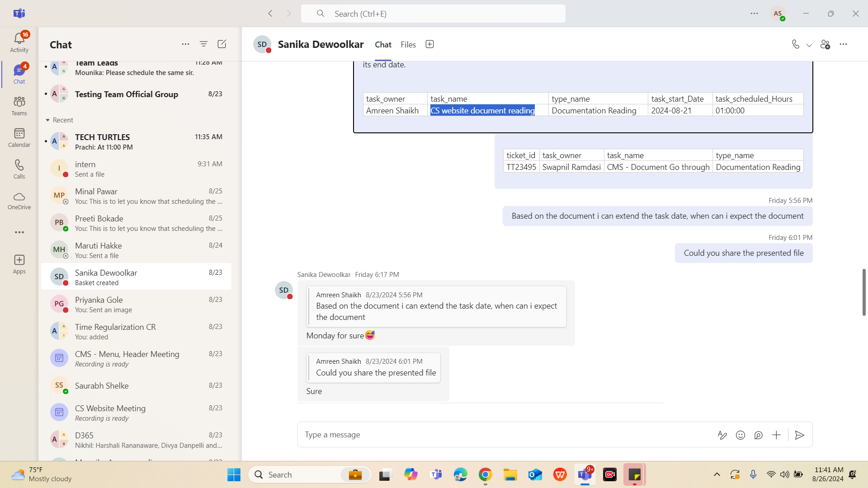868x488 pixels.
Task: Show more apps ellipsis in left rail
Action: [x=19, y=232]
